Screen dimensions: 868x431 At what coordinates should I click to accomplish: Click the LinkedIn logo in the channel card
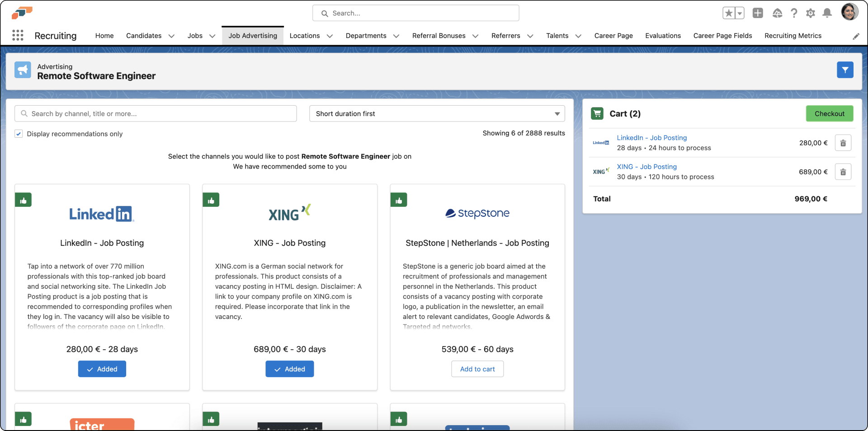tap(102, 214)
